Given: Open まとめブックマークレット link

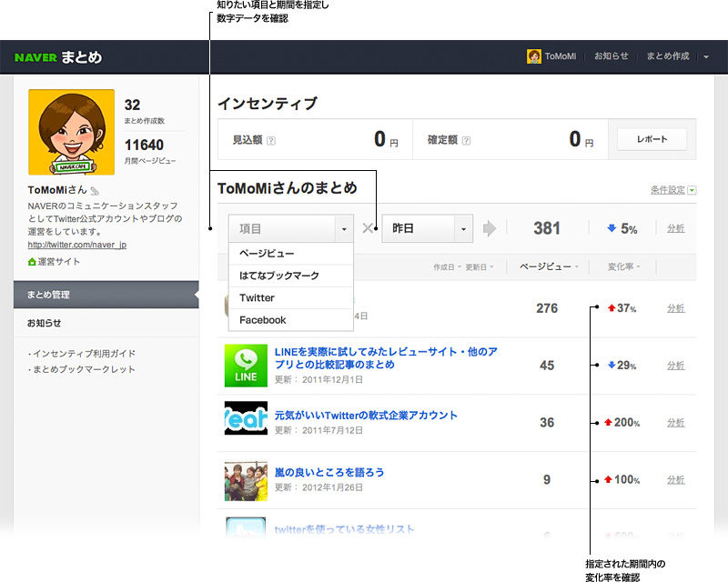Looking at the screenshot, I should pyautogui.click(x=84, y=369).
